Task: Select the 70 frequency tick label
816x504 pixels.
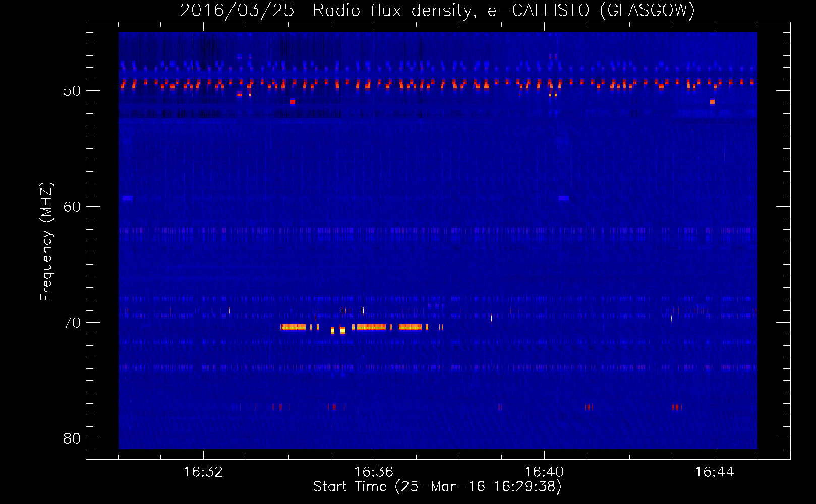Action: coord(72,323)
